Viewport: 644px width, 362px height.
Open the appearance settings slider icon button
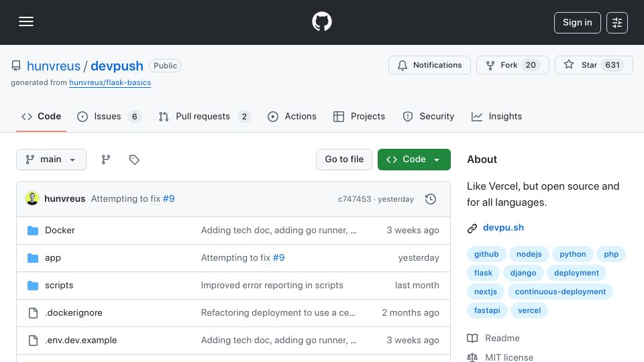click(x=617, y=23)
